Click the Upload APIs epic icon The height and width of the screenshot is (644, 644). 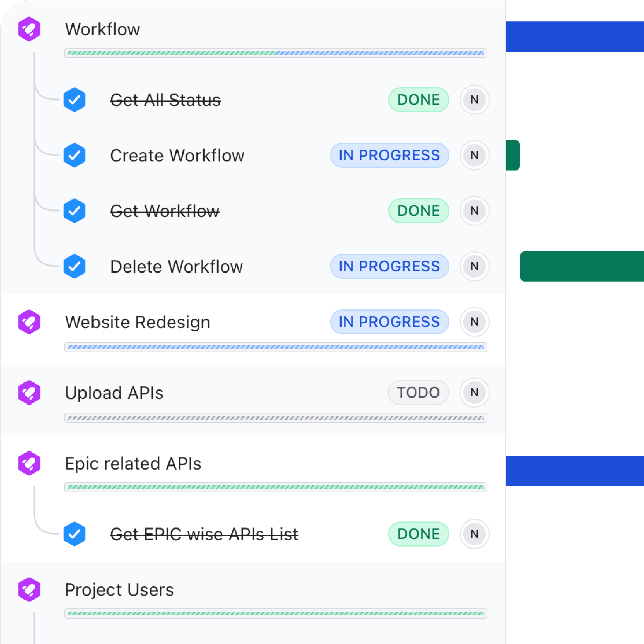(x=30, y=392)
